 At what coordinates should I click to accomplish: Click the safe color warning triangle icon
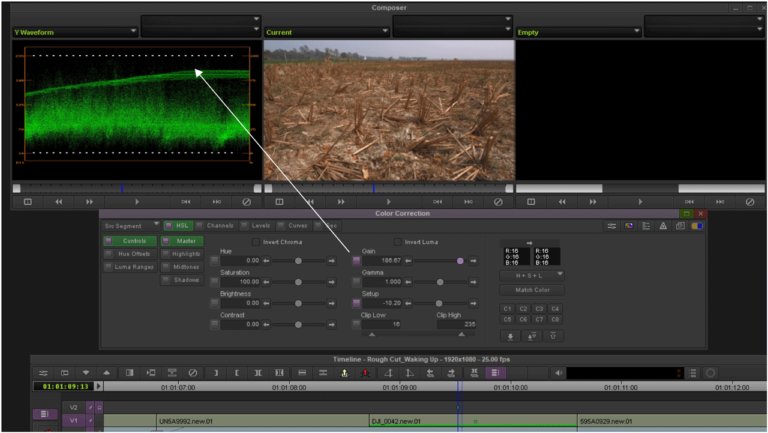click(x=663, y=226)
